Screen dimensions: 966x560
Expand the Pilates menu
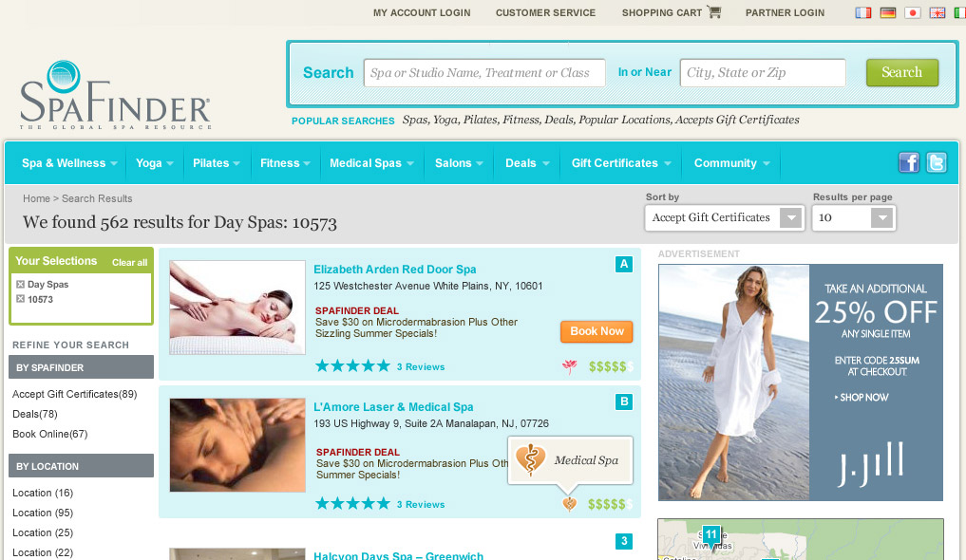coord(217,163)
